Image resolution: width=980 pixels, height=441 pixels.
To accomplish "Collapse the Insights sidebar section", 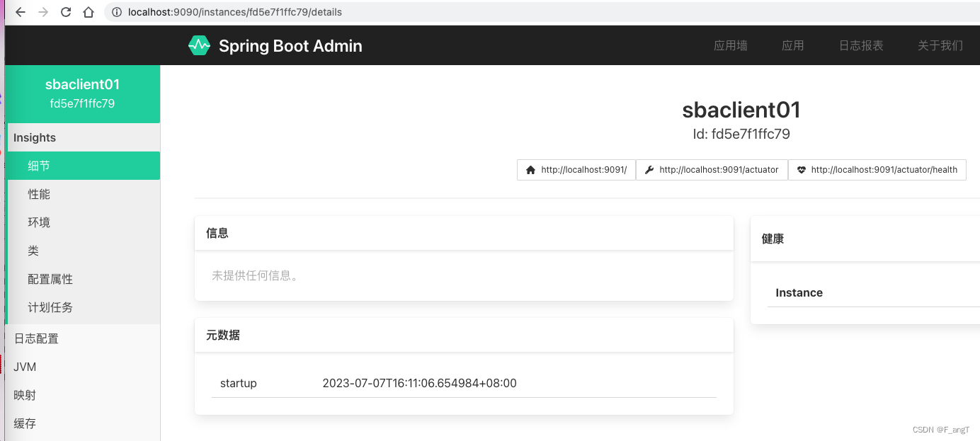I will coord(83,137).
